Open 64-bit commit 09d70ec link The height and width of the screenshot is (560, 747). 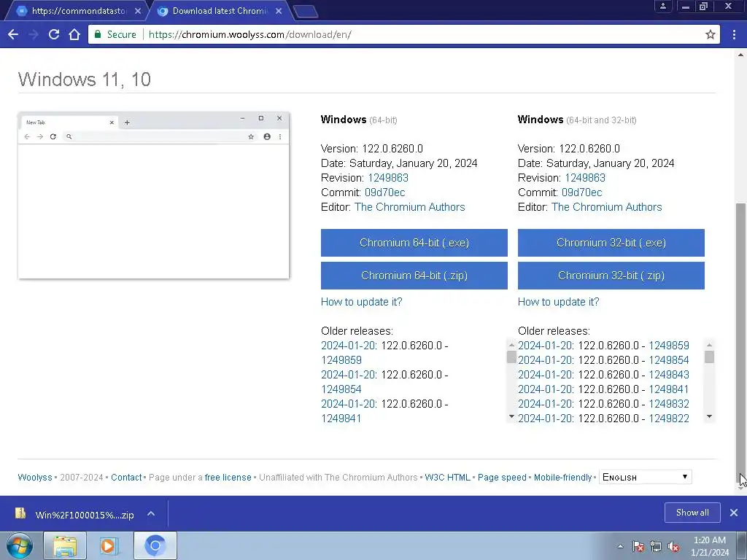[384, 192]
